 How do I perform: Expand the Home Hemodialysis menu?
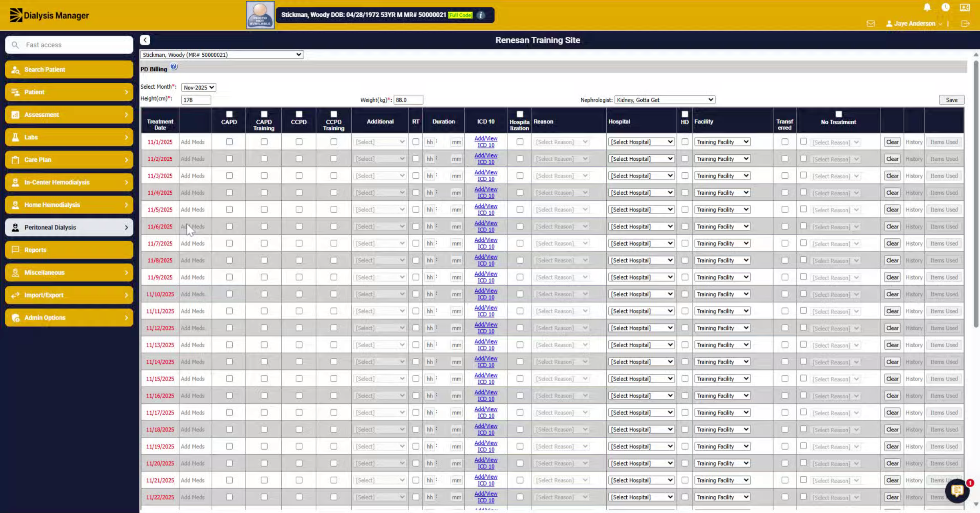[69, 205]
